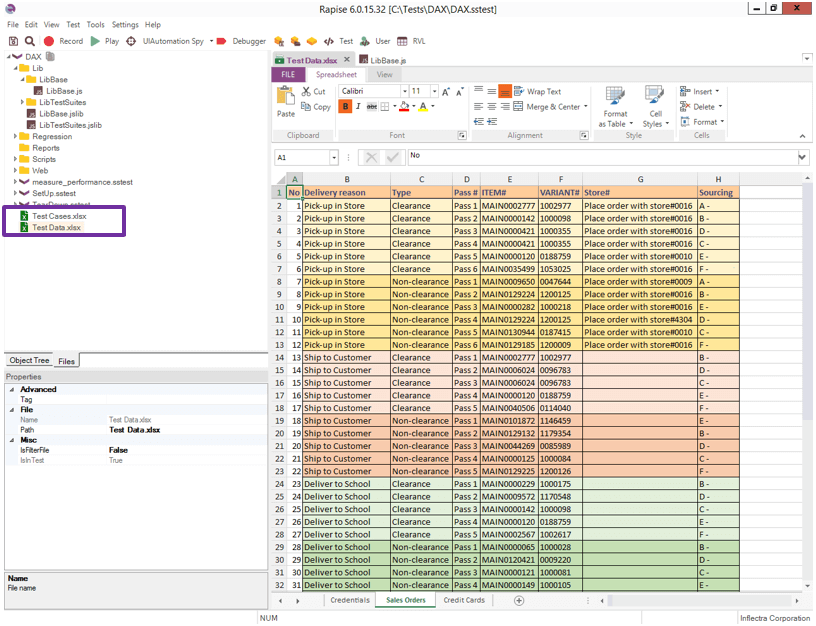Click the Copy icon in Clipboard group
The height and width of the screenshot is (626, 816).
click(306, 107)
